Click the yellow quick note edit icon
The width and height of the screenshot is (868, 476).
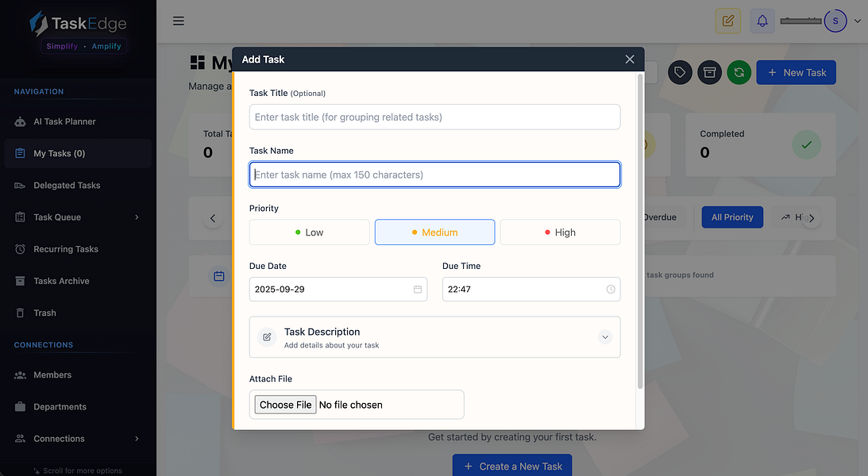point(728,21)
